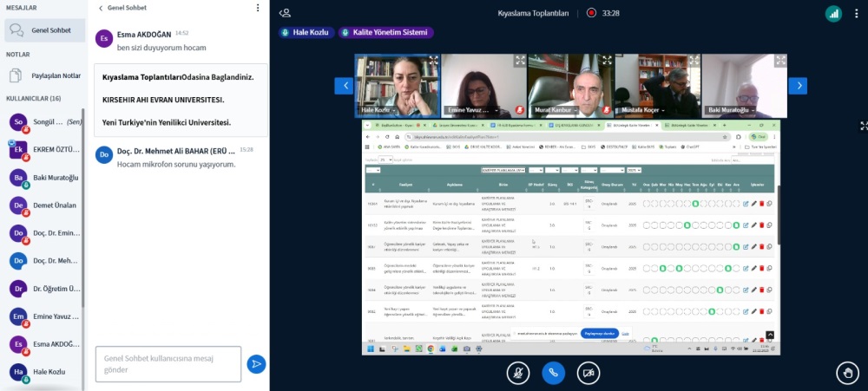The image size is (868, 391).
Task: Show previous webcams with left arrow
Action: coord(344,85)
